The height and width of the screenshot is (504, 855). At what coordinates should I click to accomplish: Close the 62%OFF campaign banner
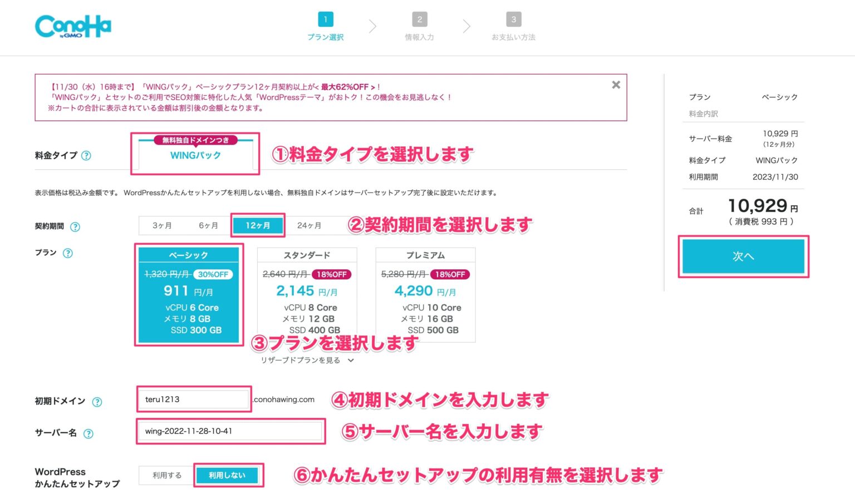point(616,85)
